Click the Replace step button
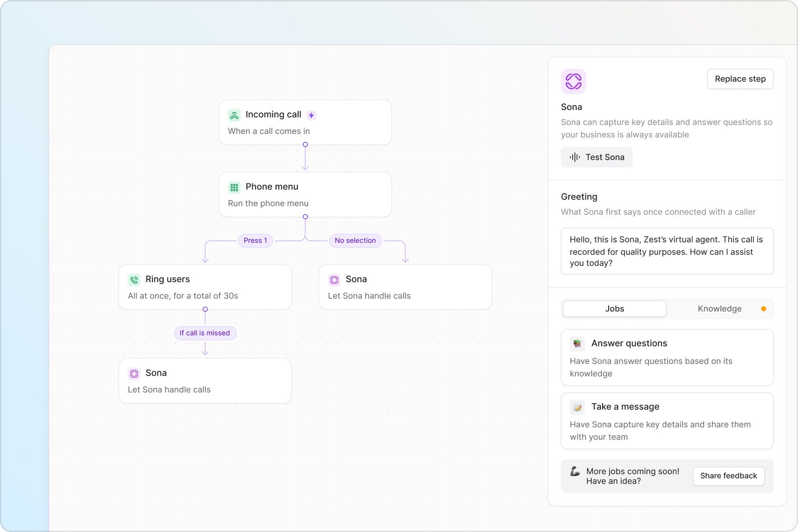This screenshot has height=532, width=798. pyautogui.click(x=740, y=79)
